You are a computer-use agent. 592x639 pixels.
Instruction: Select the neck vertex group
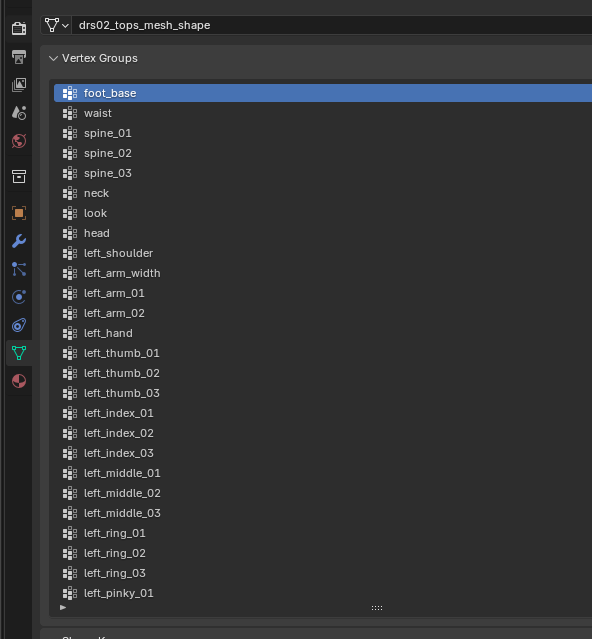(323, 193)
